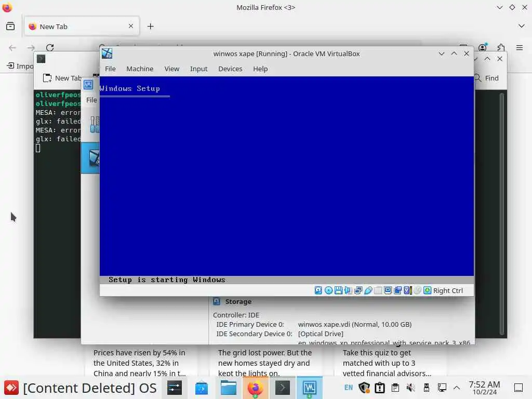
Task: Click the Storage section header in VirtualBox Manager
Action: tap(238, 302)
